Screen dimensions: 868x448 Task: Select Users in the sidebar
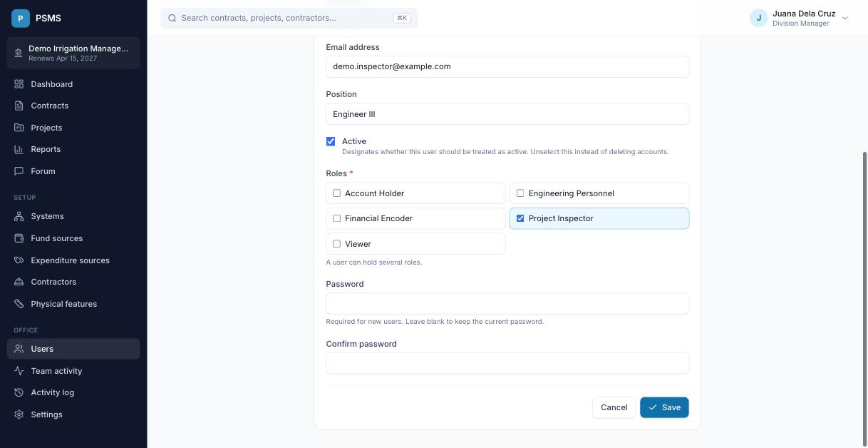[x=73, y=349]
